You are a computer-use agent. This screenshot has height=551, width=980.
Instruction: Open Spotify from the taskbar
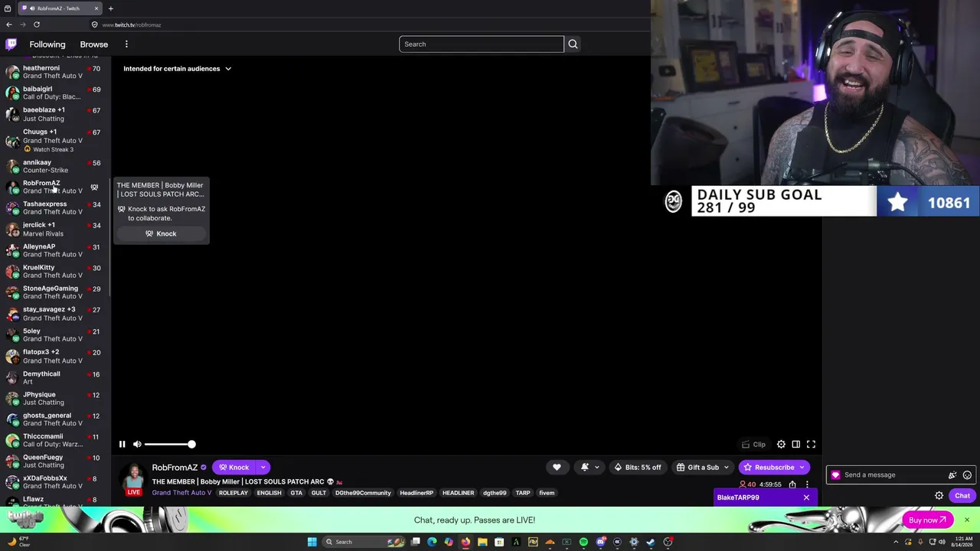(583, 542)
